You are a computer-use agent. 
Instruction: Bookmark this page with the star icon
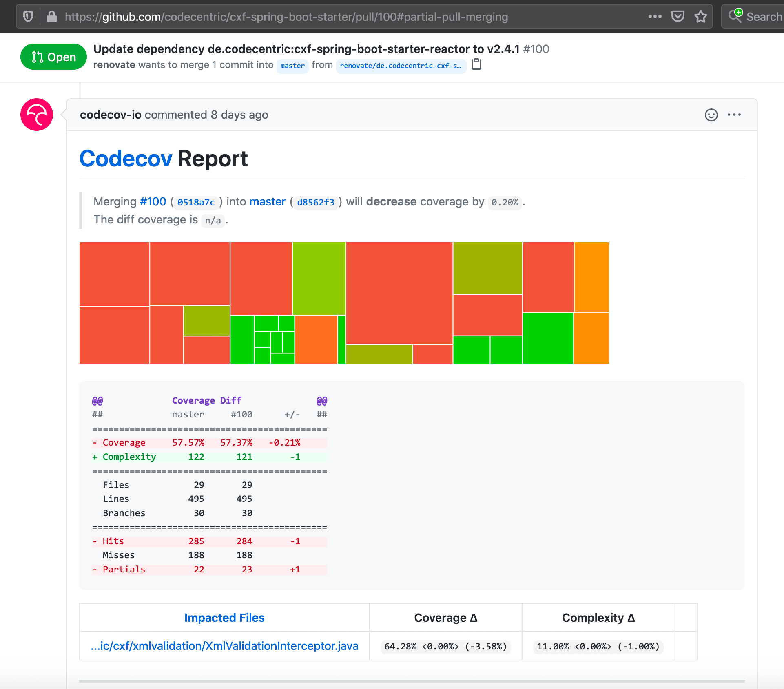(700, 17)
